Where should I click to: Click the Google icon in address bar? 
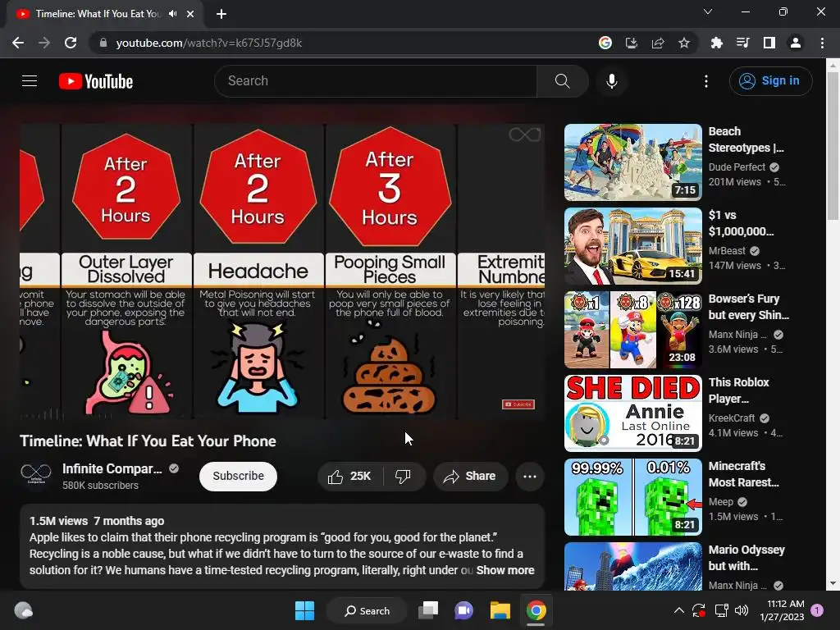(x=605, y=43)
